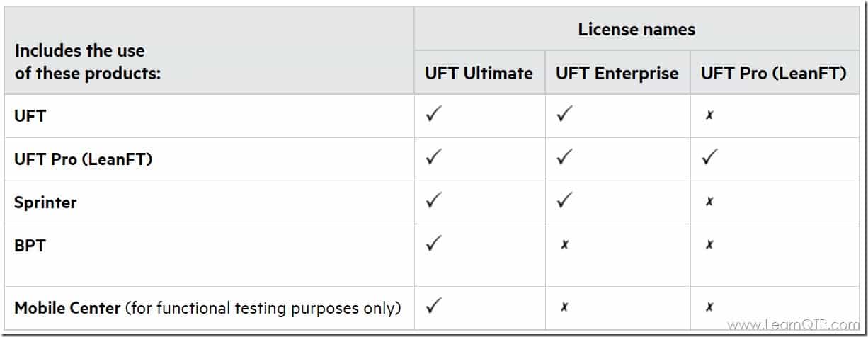The width and height of the screenshot is (868, 337).
Task: Click the Sprinter cross under UFT Pro (LeanFT)
Action: pyautogui.click(x=709, y=202)
